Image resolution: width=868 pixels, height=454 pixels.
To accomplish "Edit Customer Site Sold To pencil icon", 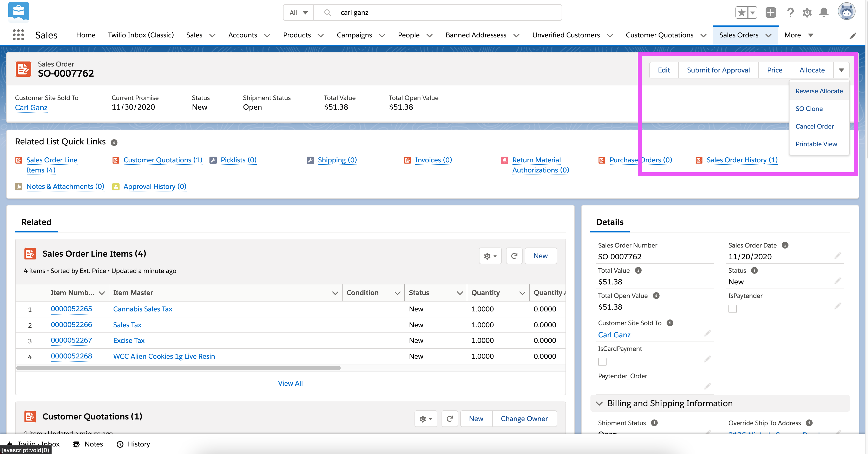I will [x=708, y=333].
